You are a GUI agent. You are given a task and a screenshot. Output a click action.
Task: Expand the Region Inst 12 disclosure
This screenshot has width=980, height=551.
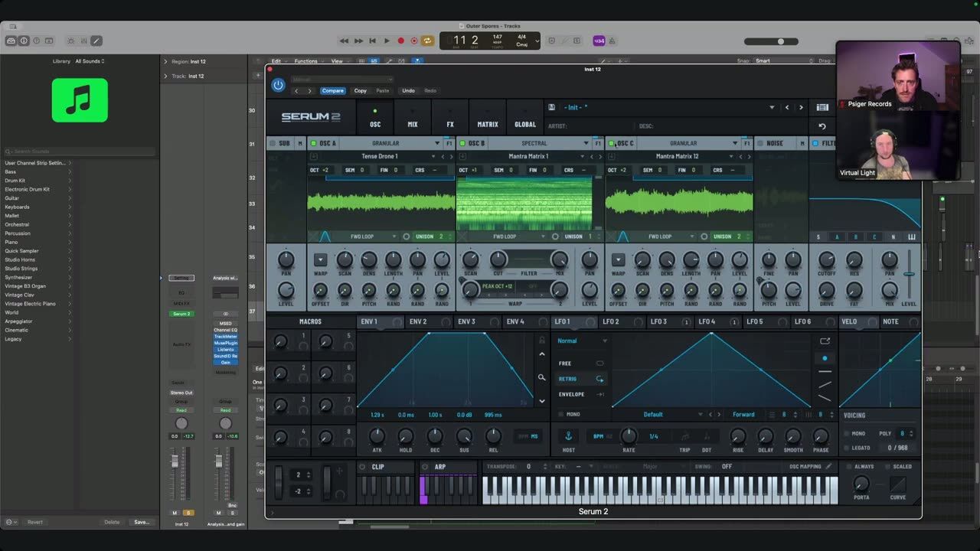click(x=165, y=61)
